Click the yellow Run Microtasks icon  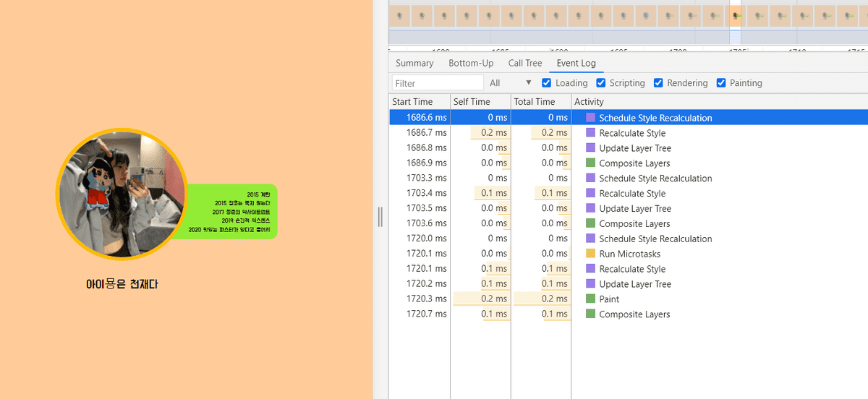pos(590,254)
